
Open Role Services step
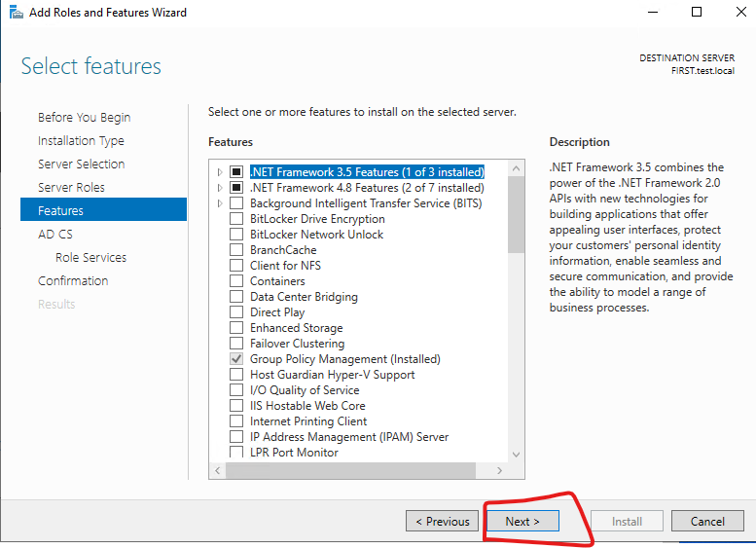(91, 257)
